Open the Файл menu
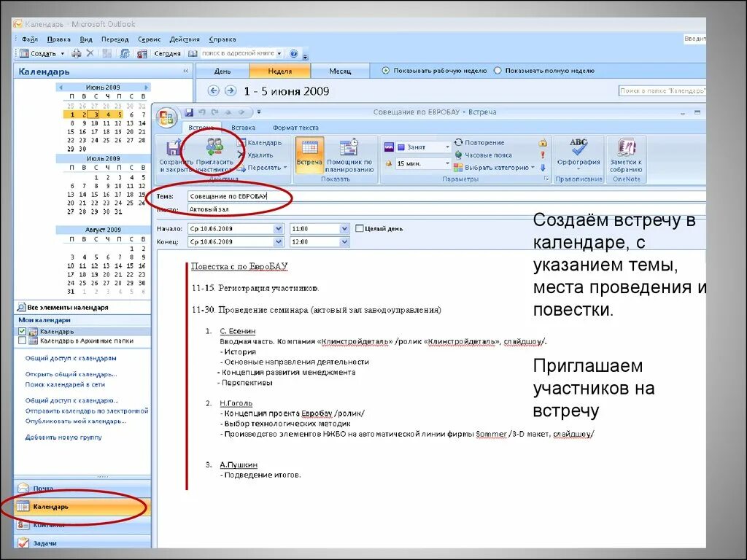The height and width of the screenshot is (560, 747). [29, 39]
